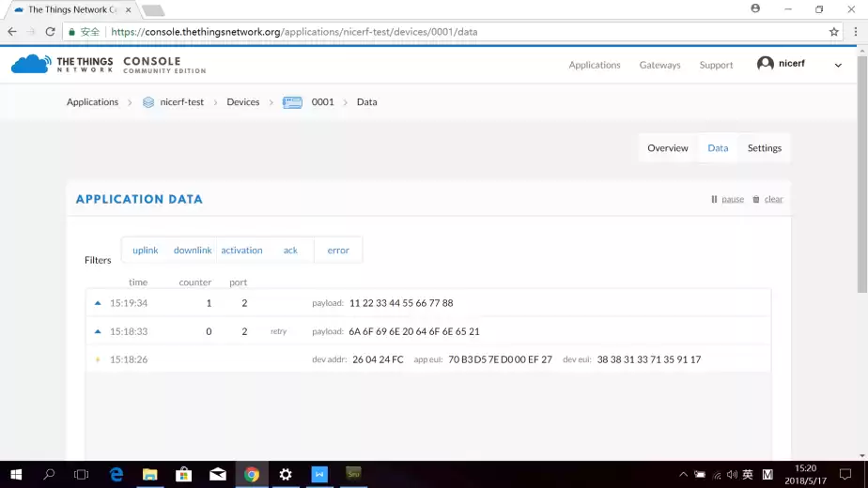Open Microsoft Edge from the taskbar

pyautogui.click(x=116, y=475)
